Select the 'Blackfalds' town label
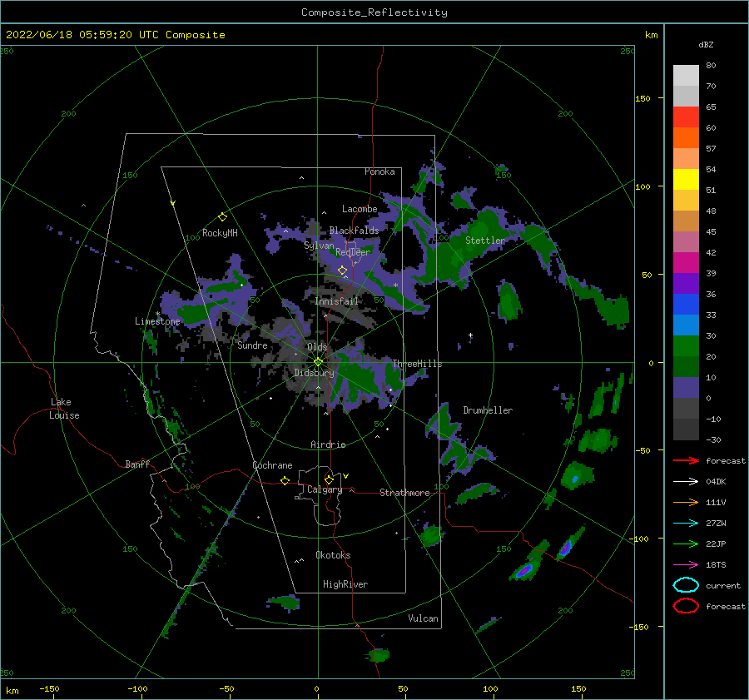Image resolution: width=749 pixels, height=700 pixels. tap(354, 231)
